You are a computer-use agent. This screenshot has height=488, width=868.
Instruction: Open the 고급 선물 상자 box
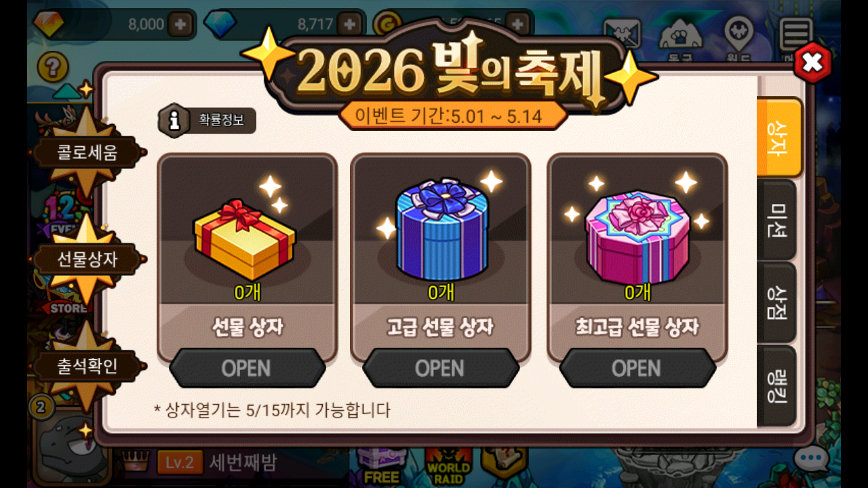pos(441,368)
